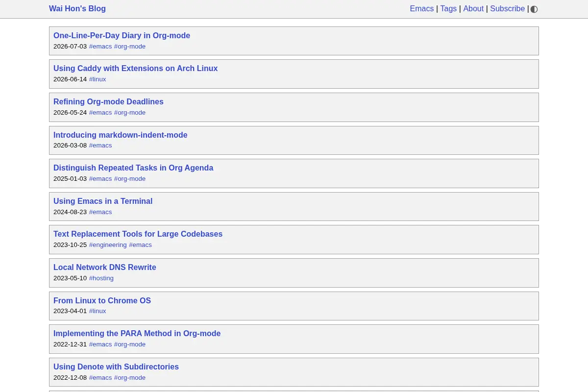The height and width of the screenshot is (392, 588).
Task: Open the Local Network DNS Rewrite post
Action: coord(105,268)
